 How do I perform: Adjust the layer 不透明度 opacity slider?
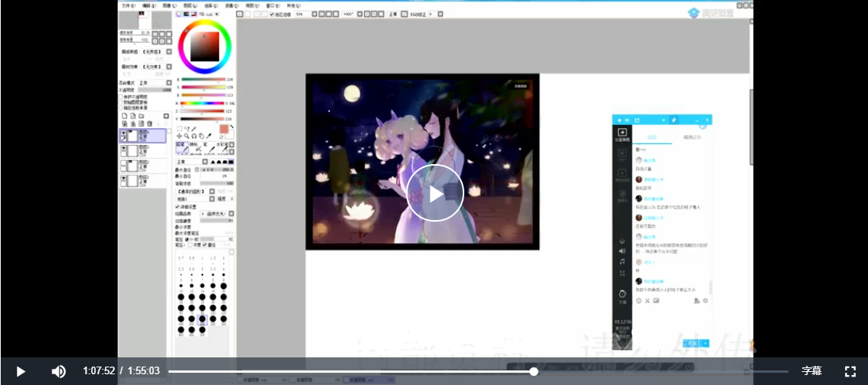pyautogui.click(x=155, y=90)
